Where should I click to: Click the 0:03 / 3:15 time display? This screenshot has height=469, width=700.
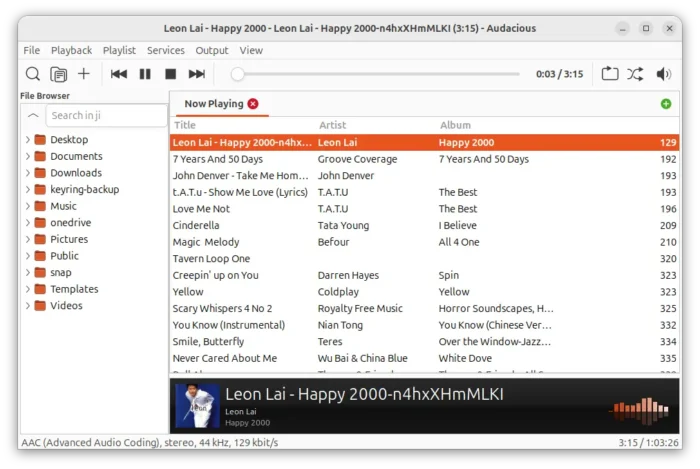pos(559,74)
